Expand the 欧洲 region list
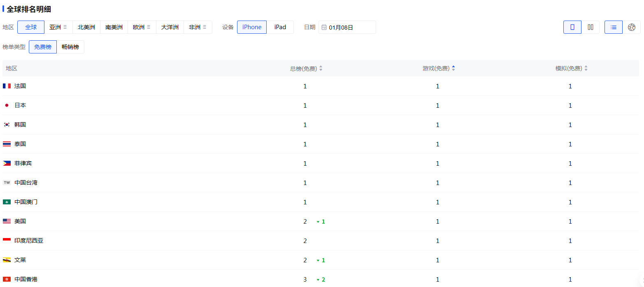 coord(149,27)
